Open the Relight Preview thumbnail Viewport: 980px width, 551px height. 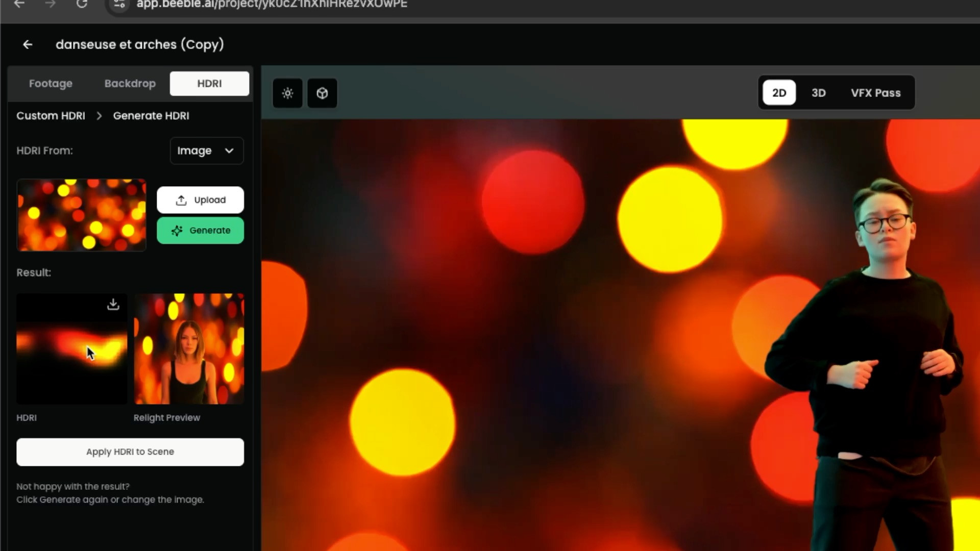click(x=189, y=349)
